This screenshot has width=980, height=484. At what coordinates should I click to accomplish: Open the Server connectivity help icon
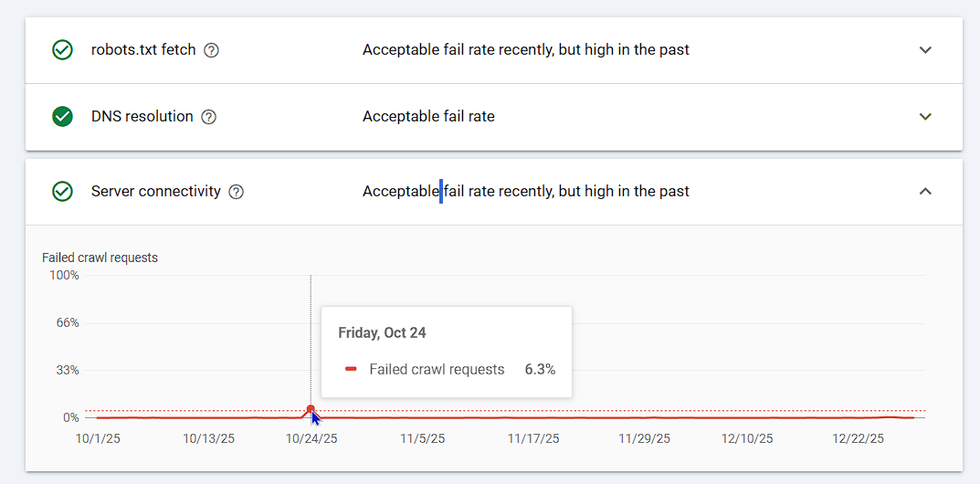pos(236,192)
